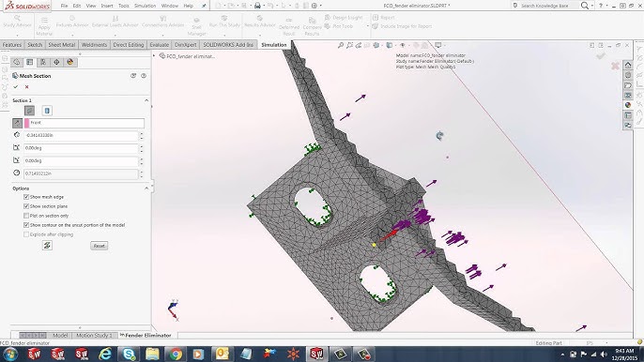The image size is (644, 362).
Task: Switch to the Sheet Metal tab
Action: click(x=62, y=45)
